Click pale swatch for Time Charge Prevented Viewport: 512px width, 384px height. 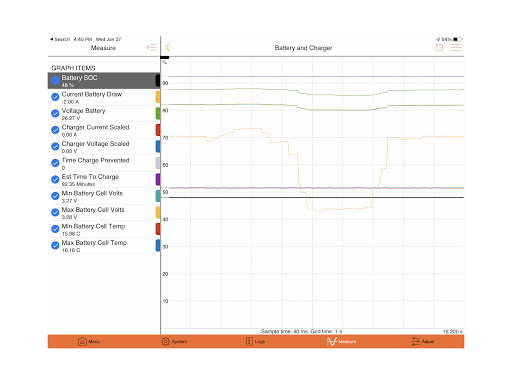coord(158,163)
